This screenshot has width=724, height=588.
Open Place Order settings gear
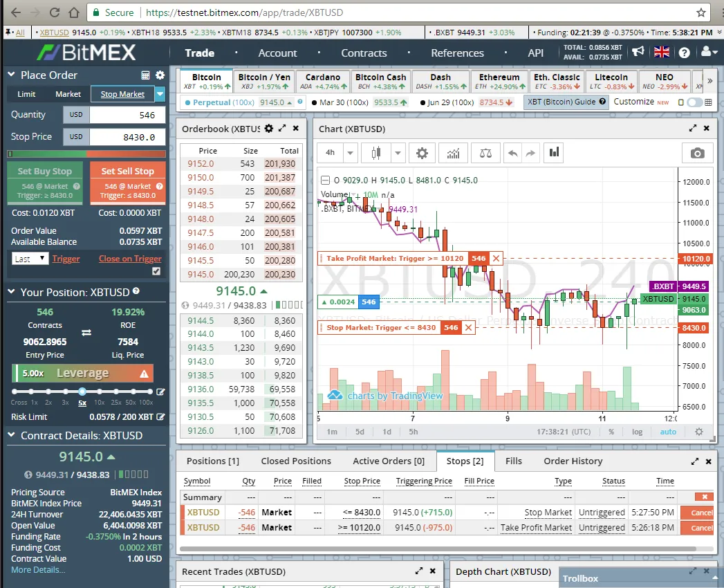pyautogui.click(x=160, y=75)
